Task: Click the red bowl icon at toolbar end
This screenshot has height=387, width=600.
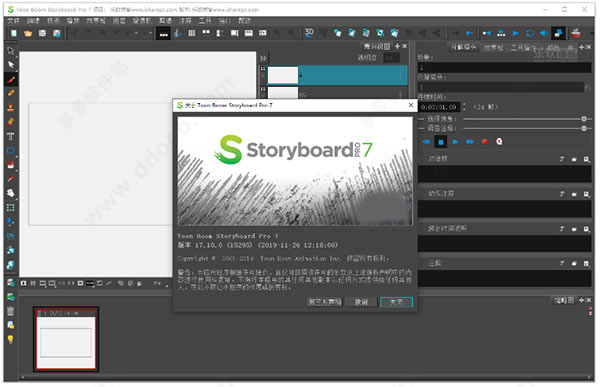Action: pos(576,33)
